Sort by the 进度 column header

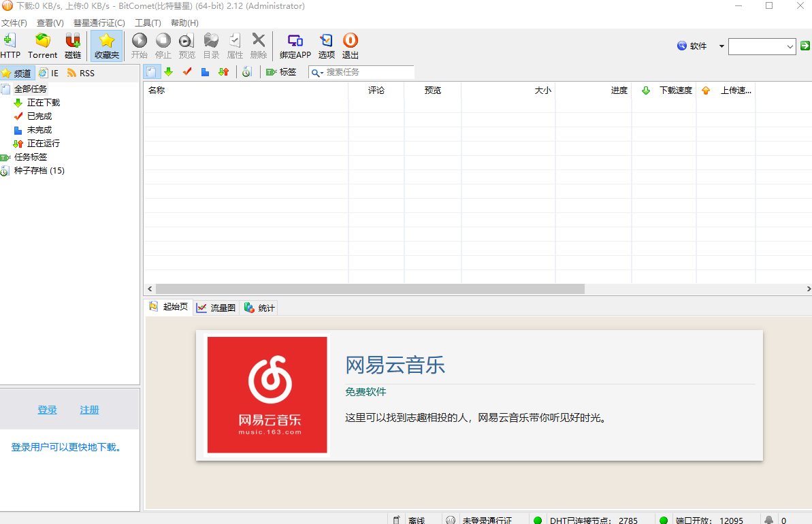594,90
